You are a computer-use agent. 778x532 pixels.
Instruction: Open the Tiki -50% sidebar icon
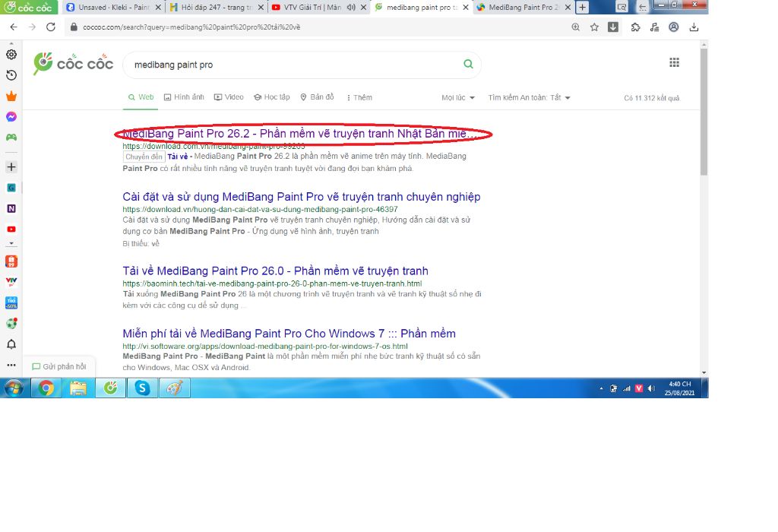[11, 302]
